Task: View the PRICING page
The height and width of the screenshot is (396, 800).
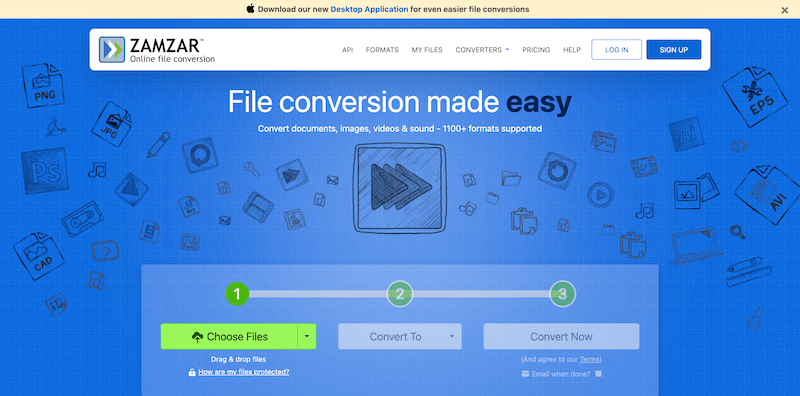Action: pyautogui.click(x=536, y=50)
